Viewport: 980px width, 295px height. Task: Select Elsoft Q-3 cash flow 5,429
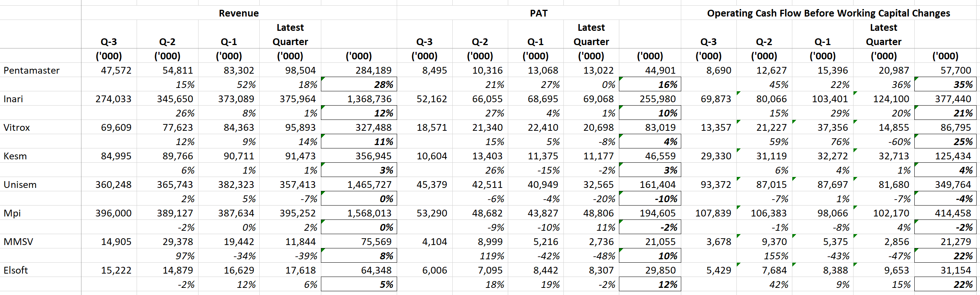[719, 271]
